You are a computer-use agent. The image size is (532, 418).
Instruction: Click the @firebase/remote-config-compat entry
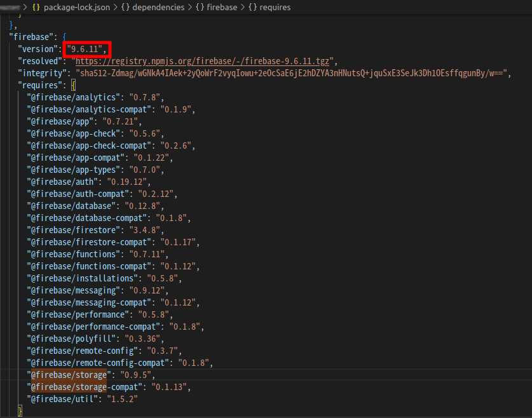coord(119,363)
